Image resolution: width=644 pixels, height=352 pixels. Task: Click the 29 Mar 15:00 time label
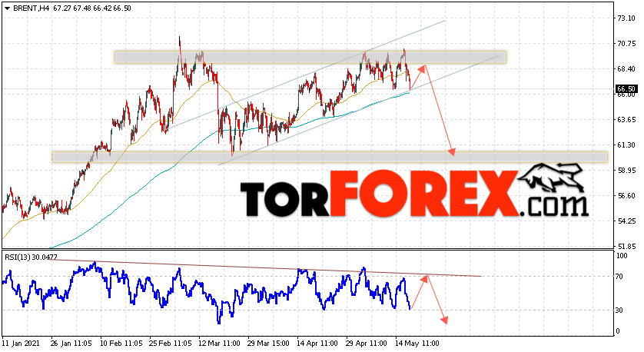point(269,344)
